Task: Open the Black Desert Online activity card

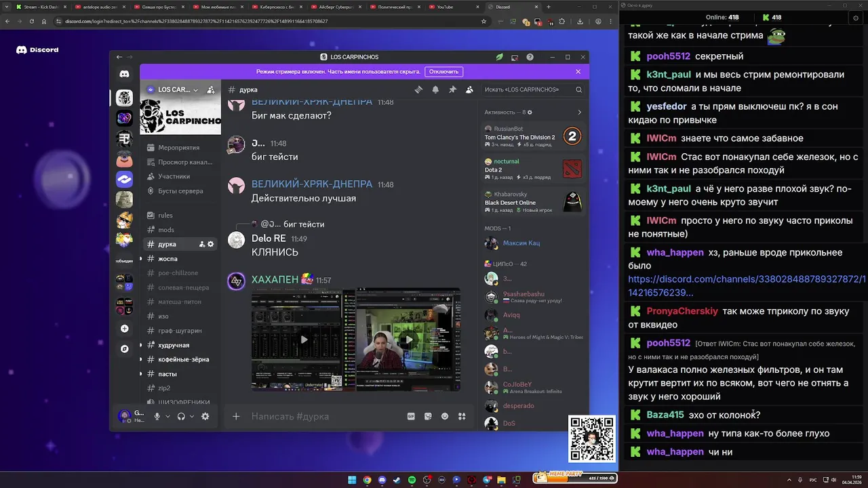Action: [x=532, y=202]
